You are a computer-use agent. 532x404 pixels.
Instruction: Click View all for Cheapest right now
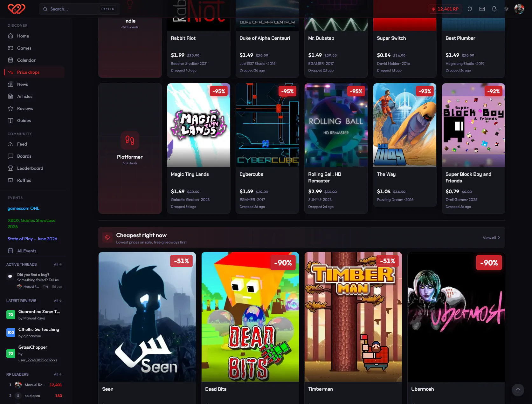point(491,238)
